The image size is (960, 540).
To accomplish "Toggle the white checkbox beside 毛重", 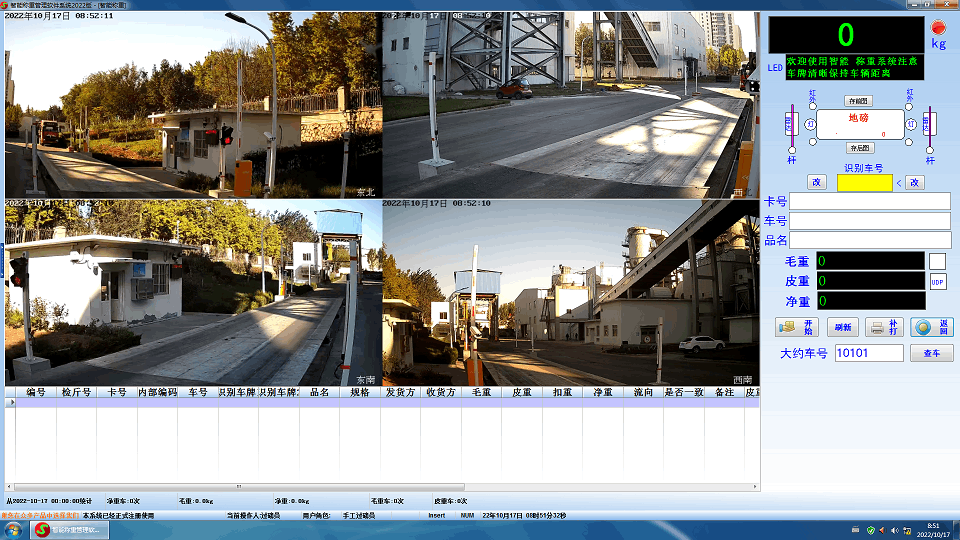I will coord(937,261).
